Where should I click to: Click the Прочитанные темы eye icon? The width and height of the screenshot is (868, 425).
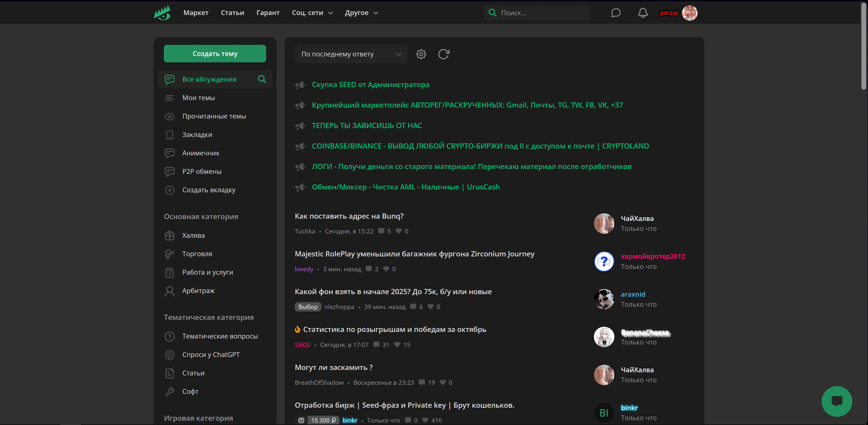point(170,116)
